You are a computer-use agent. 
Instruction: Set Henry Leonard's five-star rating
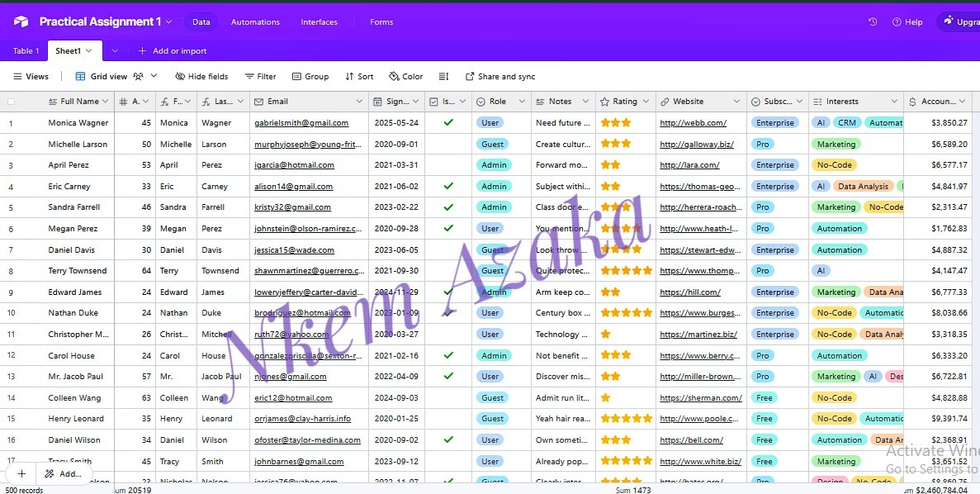pos(627,418)
